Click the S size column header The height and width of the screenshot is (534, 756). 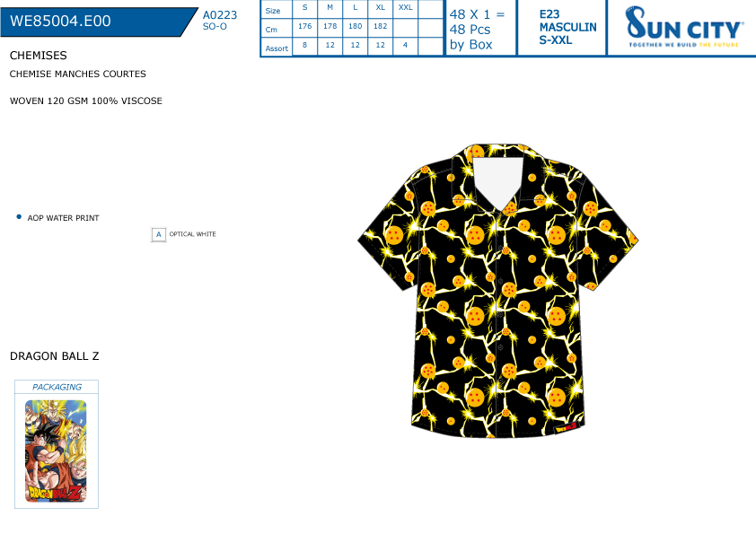pos(304,7)
